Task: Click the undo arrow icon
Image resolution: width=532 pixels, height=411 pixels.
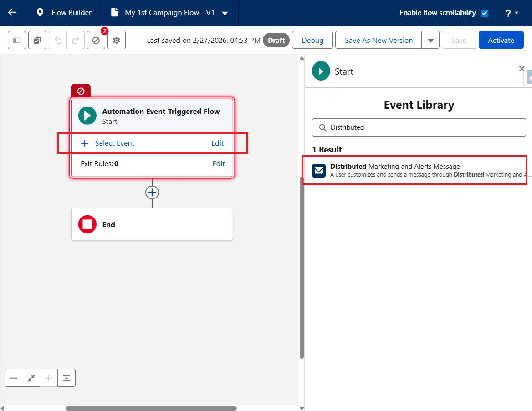Action: [58, 41]
